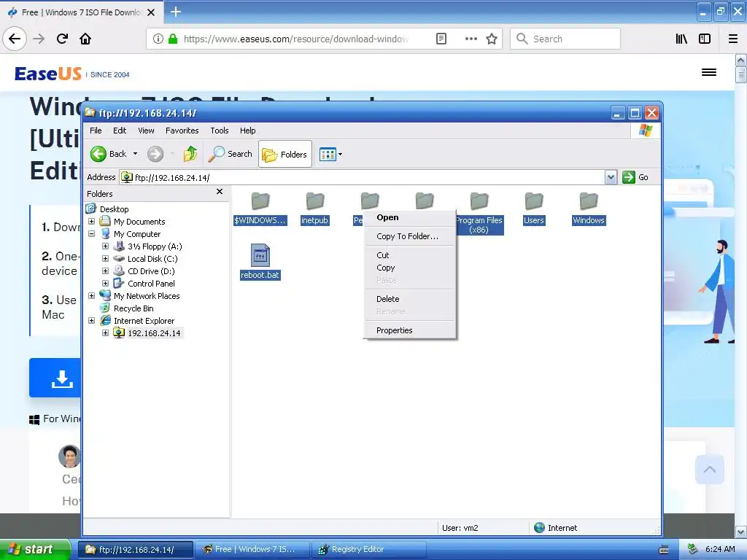
Task: Open the browser Library icon
Action: click(682, 39)
